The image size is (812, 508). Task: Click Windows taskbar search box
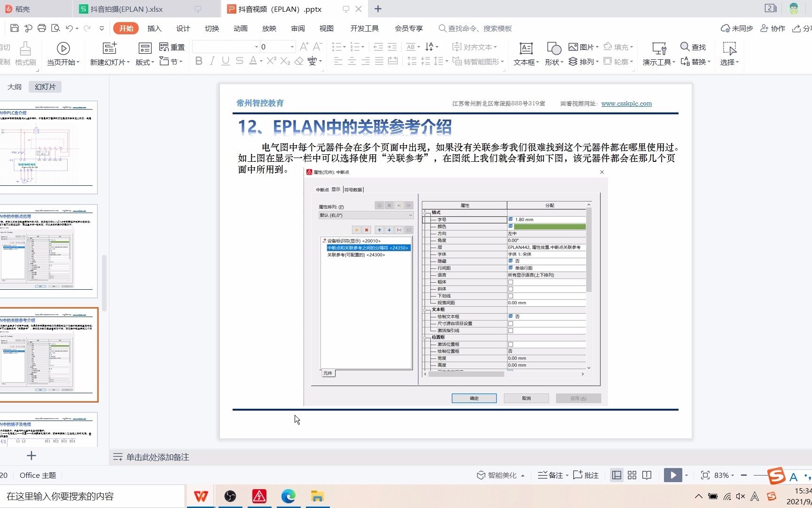92,496
